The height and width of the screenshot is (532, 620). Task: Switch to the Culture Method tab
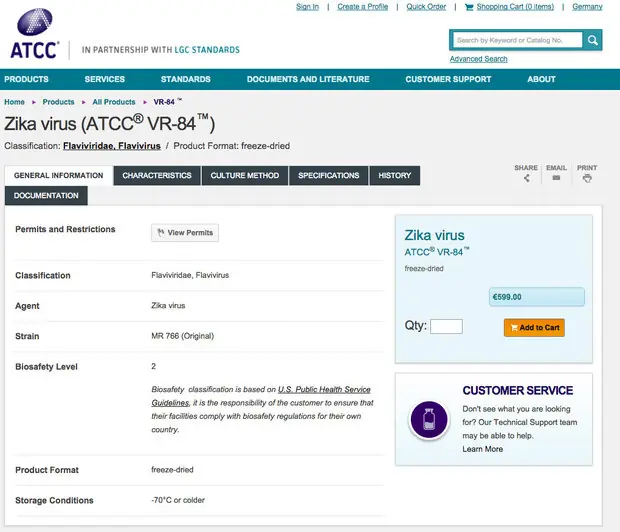[245, 176]
